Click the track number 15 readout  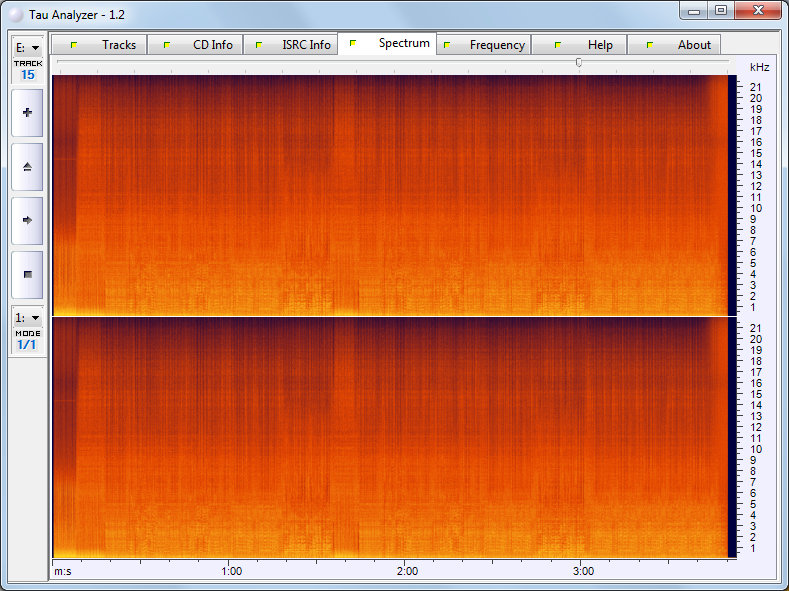[x=27, y=75]
